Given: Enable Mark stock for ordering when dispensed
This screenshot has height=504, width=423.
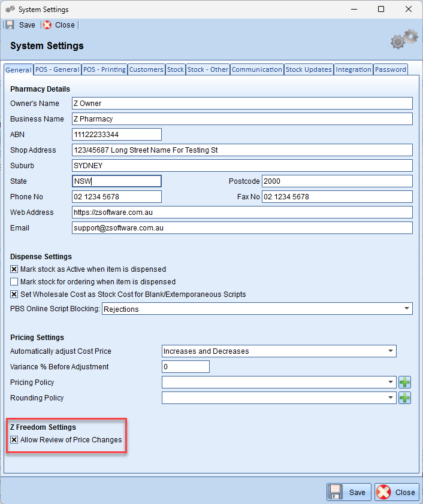Looking at the screenshot, I should (x=14, y=282).
